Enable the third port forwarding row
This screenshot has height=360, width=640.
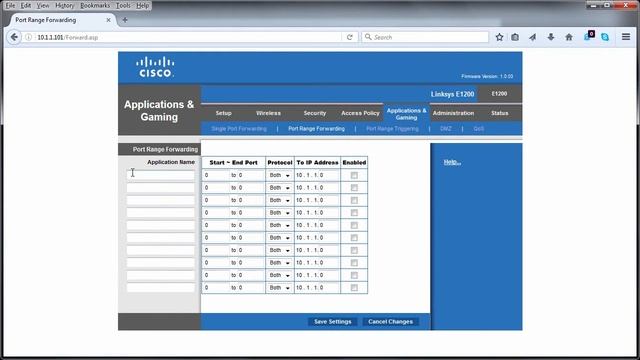pos(354,200)
